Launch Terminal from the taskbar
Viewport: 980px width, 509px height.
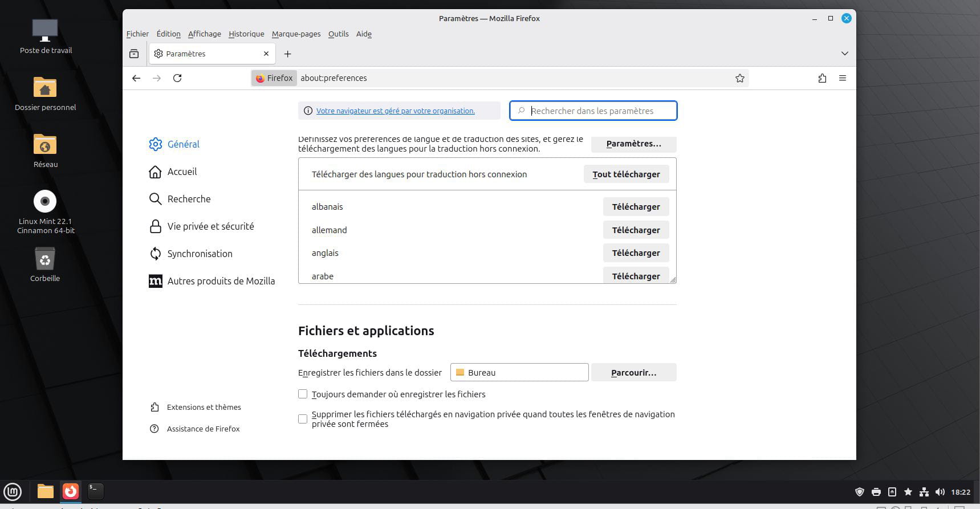[x=95, y=491]
